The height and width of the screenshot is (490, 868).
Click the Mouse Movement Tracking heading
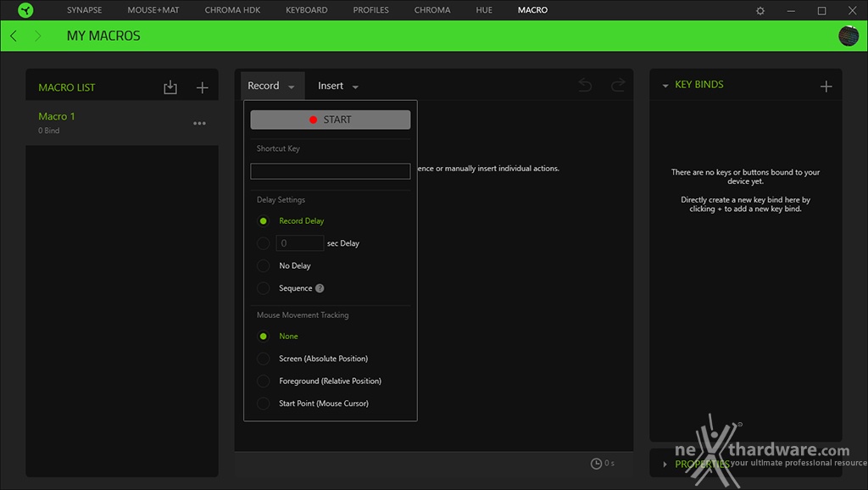point(303,315)
